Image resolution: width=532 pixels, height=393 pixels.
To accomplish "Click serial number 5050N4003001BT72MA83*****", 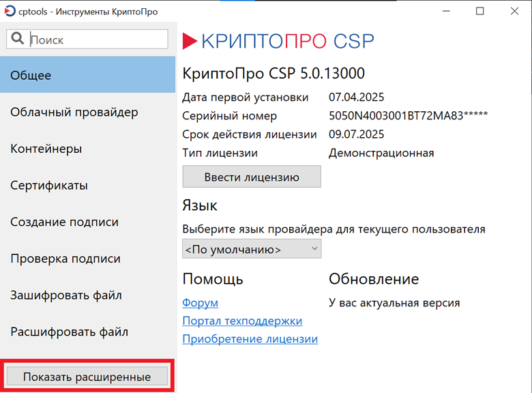I will pyautogui.click(x=408, y=116).
